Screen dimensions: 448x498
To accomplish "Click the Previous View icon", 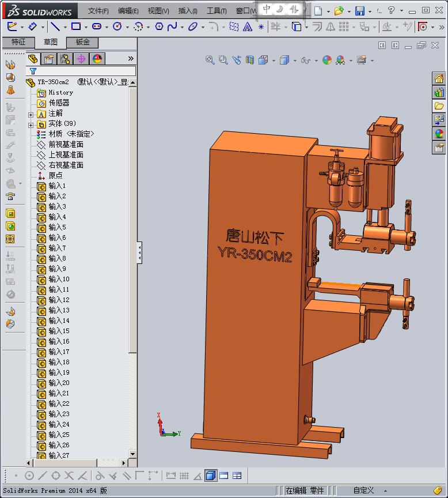I will pos(237,60).
